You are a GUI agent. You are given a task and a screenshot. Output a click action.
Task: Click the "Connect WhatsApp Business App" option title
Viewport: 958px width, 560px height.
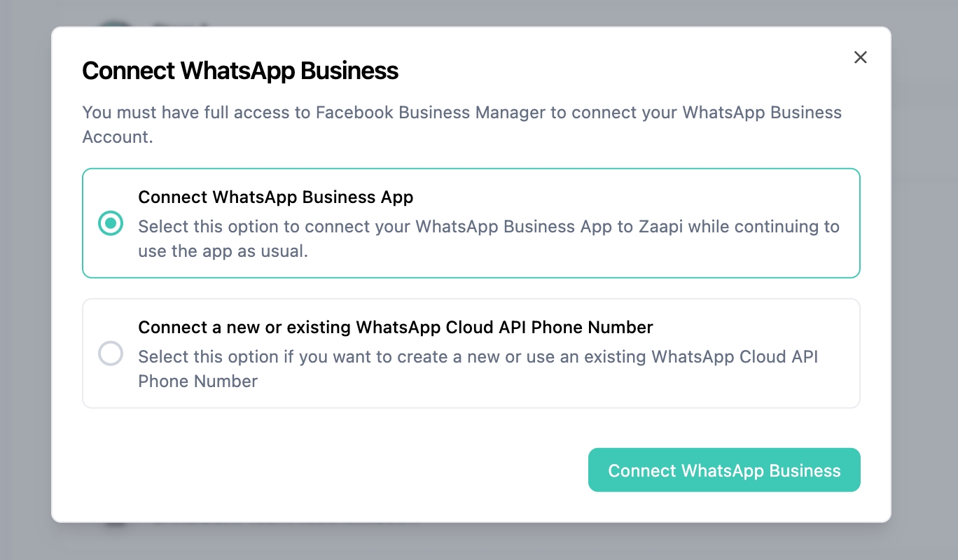point(275,197)
